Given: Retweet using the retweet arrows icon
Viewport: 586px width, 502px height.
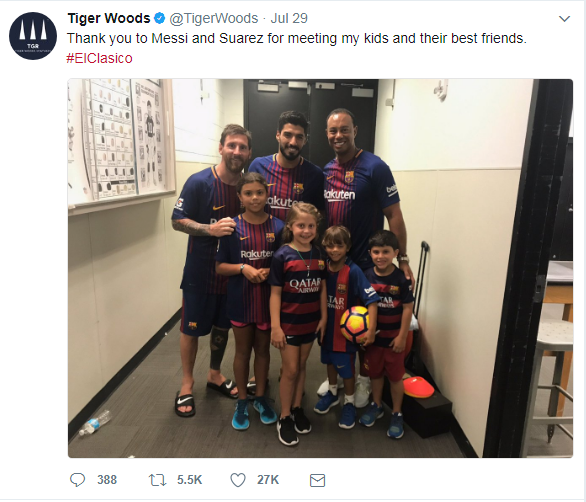Looking at the screenshot, I should click(x=157, y=480).
